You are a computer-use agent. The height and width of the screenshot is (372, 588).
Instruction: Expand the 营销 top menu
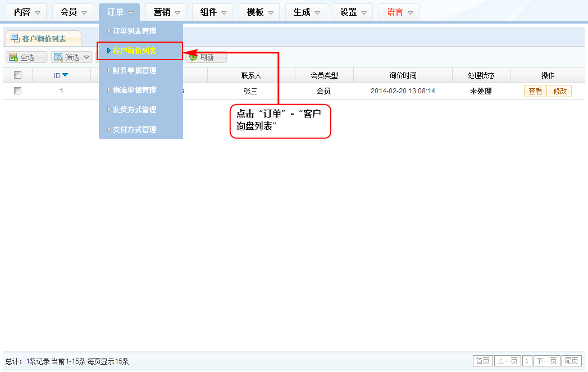166,12
